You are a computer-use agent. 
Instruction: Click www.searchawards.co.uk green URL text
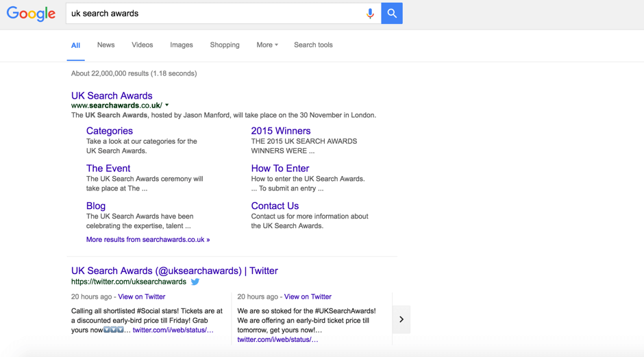[x=116, y=106]
